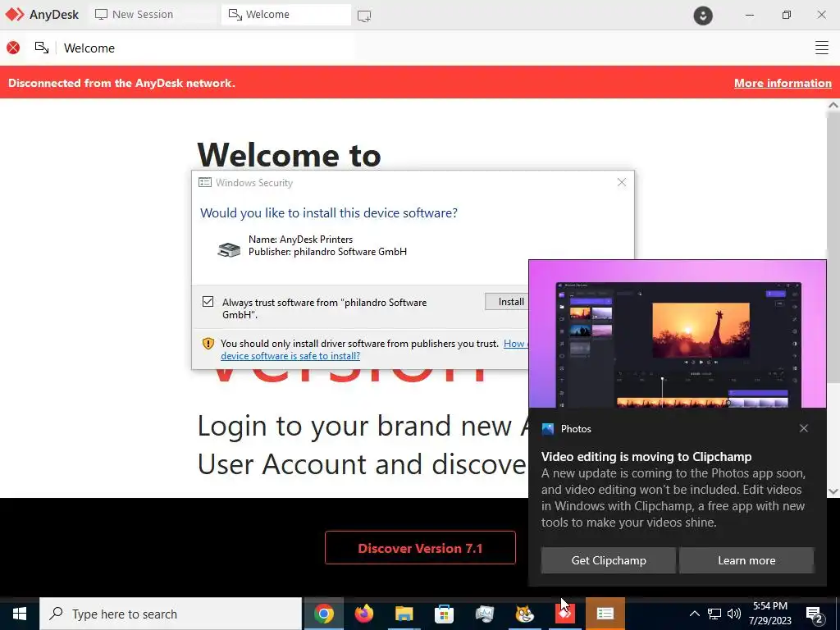This screenshot has height=630, width=840.
Task: Open the Scratch cat icon in taskbar
Action: [524, 614]
